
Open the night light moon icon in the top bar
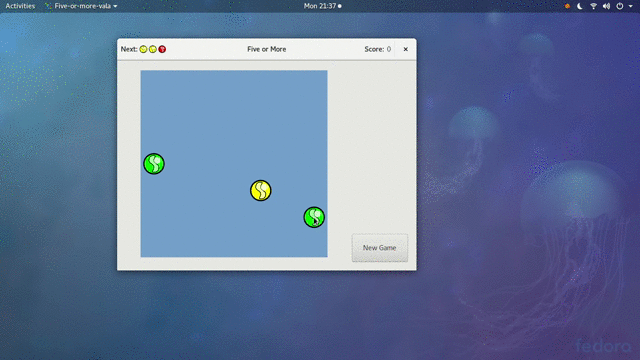580,6
